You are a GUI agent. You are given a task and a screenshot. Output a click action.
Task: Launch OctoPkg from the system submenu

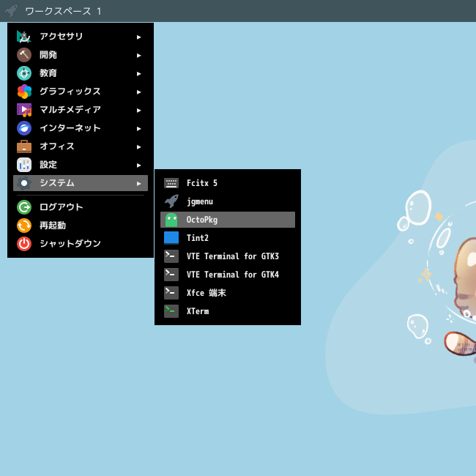tap(227, 220)
